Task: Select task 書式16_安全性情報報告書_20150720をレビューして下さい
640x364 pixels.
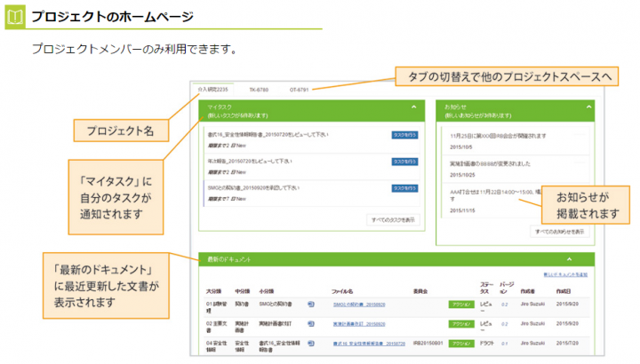Action: point(268,135)
